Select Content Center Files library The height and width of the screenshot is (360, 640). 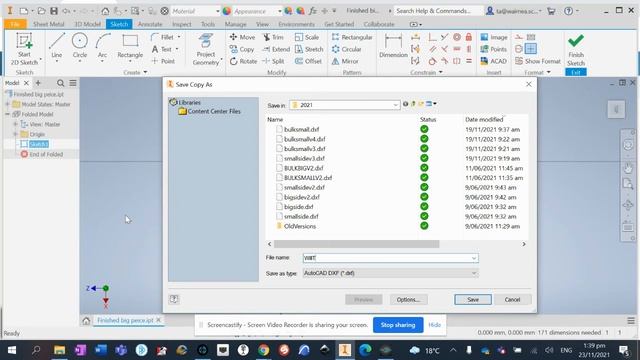pos(214,111)
